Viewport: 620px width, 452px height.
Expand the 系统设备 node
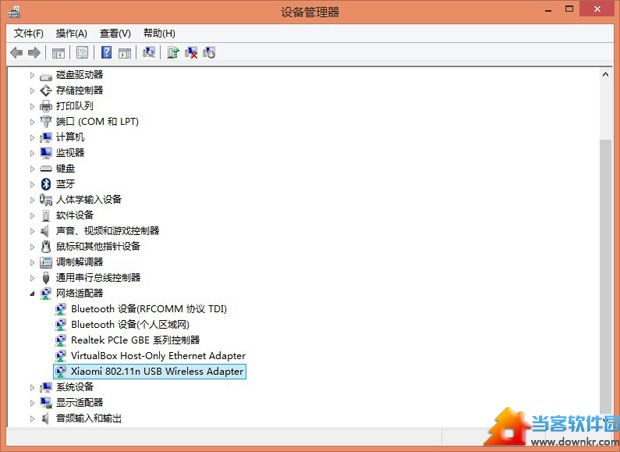coord(32,387)
